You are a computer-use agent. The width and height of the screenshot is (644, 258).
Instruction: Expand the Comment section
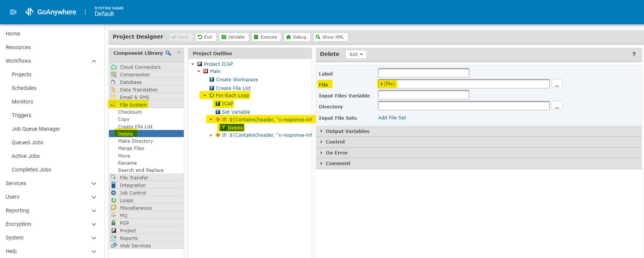click(x=480, y=163)
